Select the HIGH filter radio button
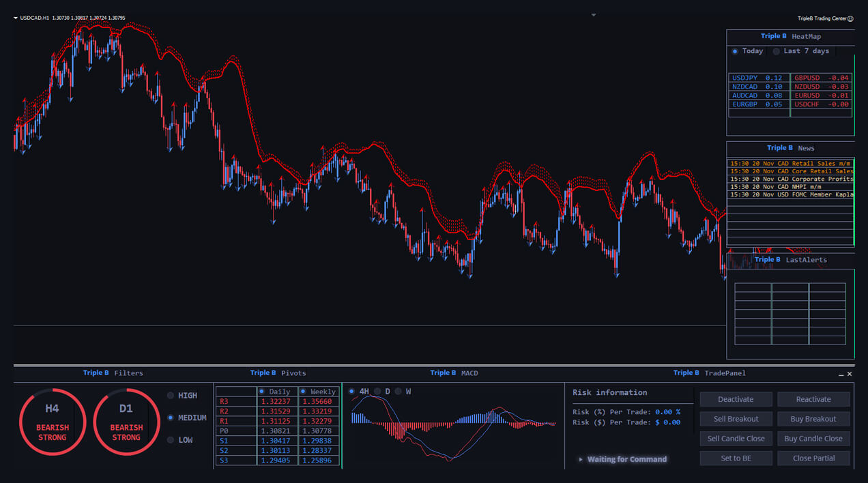 pyautogui.click(x=171, y=396)
